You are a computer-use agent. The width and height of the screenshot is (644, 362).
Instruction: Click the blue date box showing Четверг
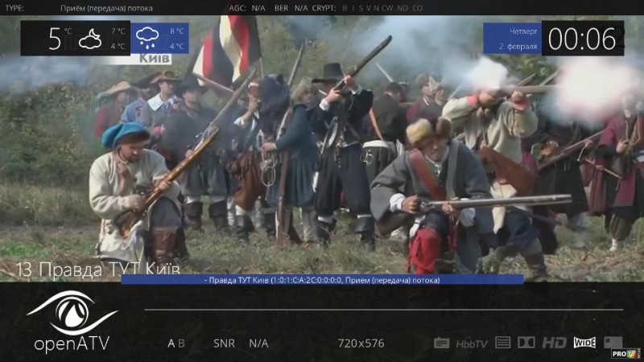[x=512, y=39]
